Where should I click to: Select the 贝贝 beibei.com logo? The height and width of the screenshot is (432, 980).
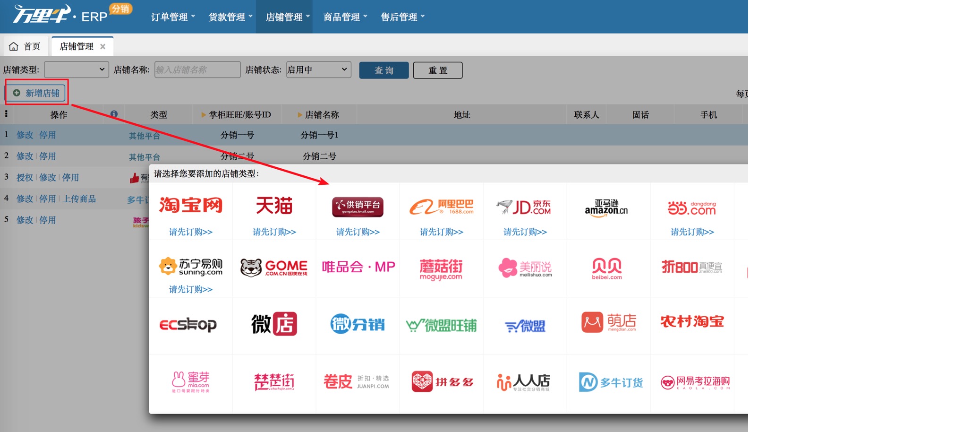coord(607,268)
